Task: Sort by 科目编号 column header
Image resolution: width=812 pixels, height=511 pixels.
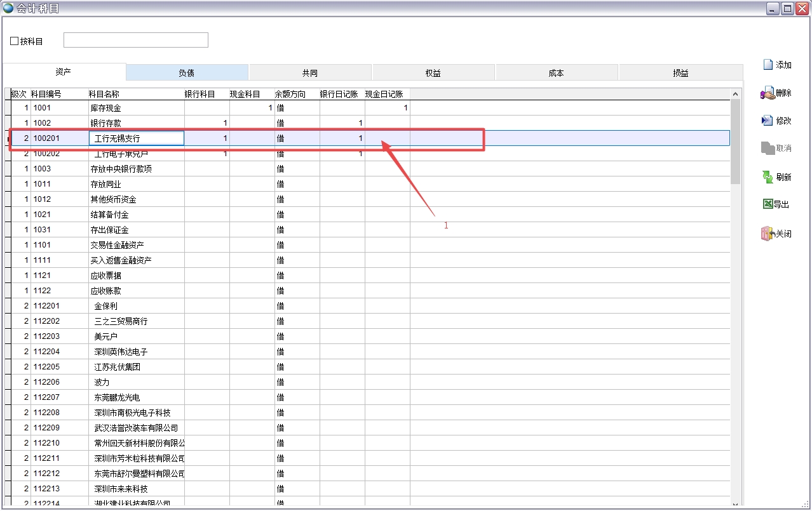Action: [46, 94]
